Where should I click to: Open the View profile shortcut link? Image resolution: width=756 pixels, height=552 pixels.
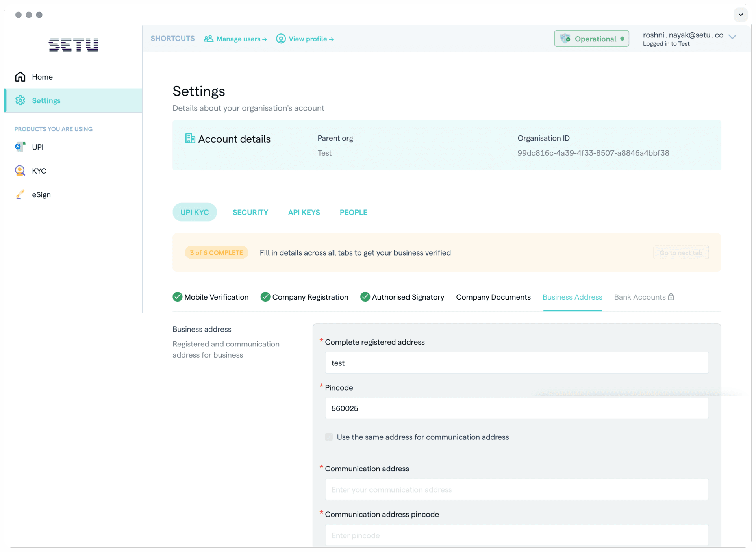point(305,39)
